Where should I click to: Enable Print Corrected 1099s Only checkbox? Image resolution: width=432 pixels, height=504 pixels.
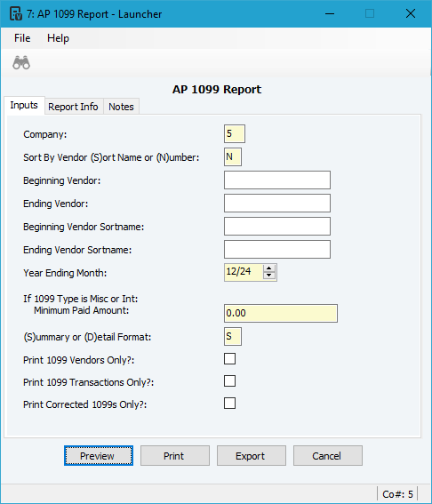[230, 403]
